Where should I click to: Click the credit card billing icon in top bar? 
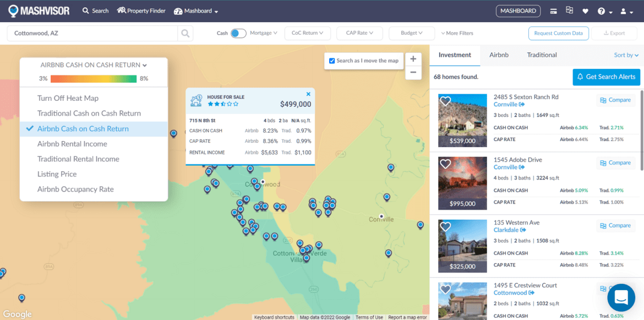(x=553, y=10)
